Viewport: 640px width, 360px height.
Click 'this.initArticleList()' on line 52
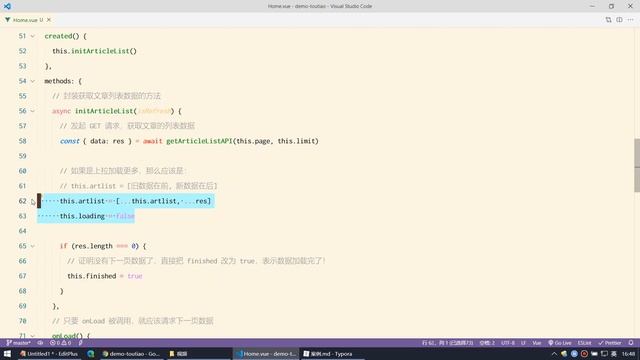[94, 51]
